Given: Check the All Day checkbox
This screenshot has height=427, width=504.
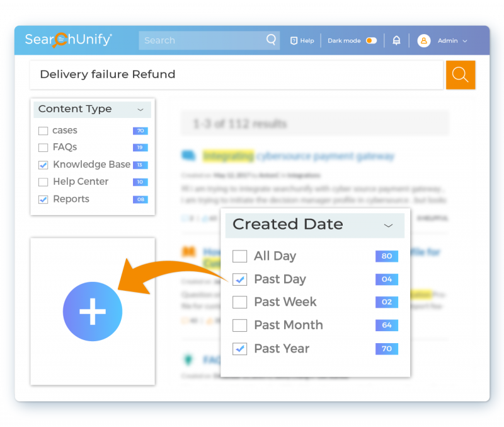Looking at the screenshot, I should [x=240, y=257].
